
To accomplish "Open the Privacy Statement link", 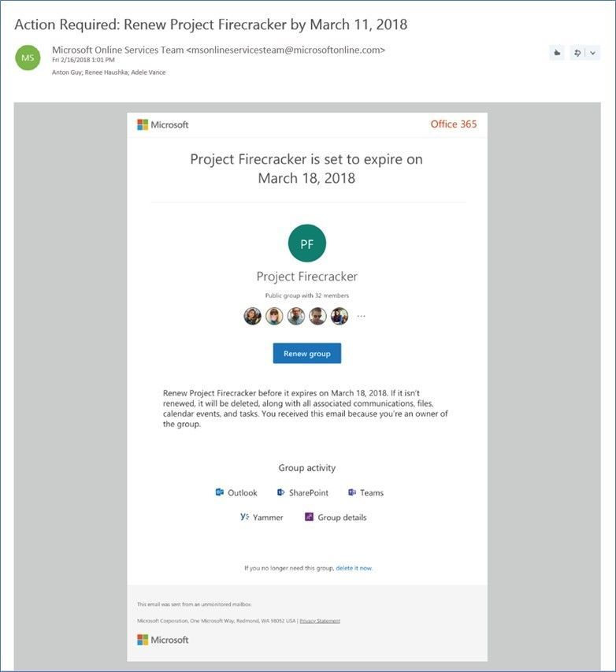I will tap(320, 621).
